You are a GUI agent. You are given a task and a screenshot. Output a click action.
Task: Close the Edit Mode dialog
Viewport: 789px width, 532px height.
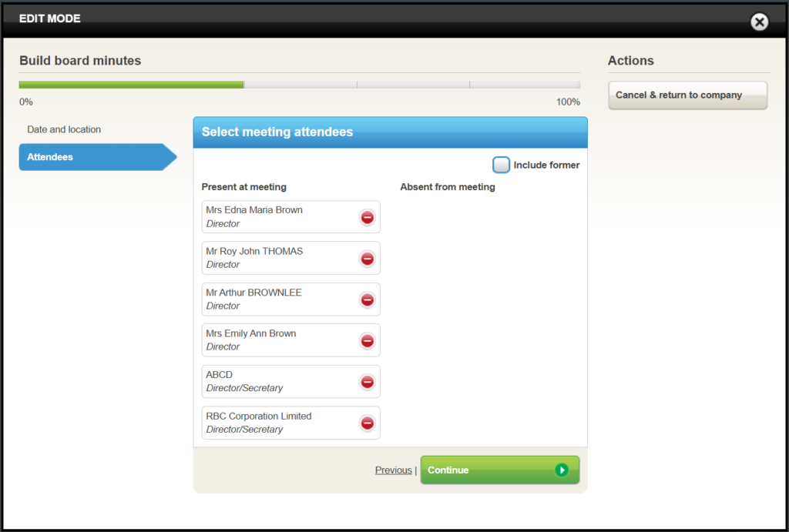point(759,22)
